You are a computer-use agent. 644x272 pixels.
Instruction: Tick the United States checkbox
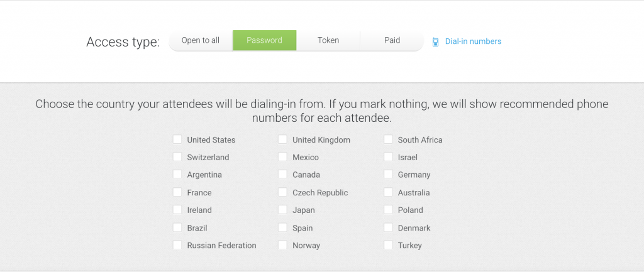[177, 139]
